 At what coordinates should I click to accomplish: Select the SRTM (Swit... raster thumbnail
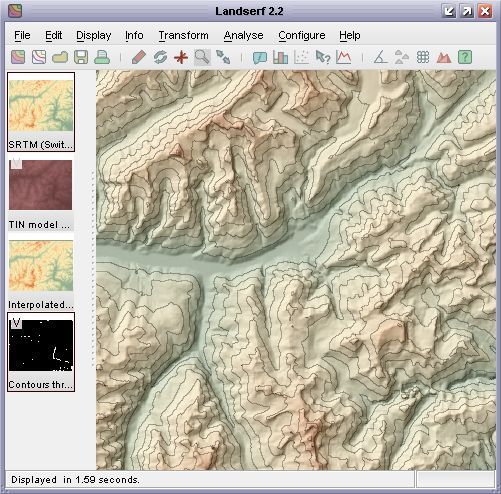tap(41, 112)
